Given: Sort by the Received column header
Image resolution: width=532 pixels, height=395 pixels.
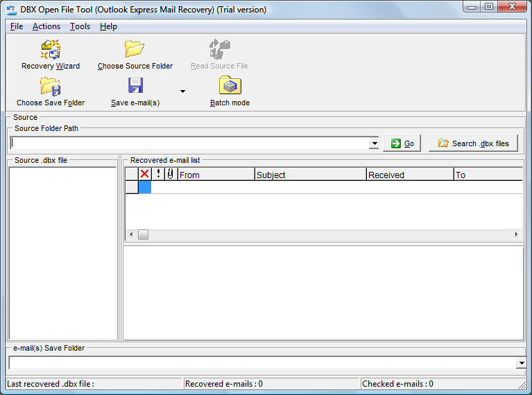Looking at the screenshot, I should (x=410, y=174).
